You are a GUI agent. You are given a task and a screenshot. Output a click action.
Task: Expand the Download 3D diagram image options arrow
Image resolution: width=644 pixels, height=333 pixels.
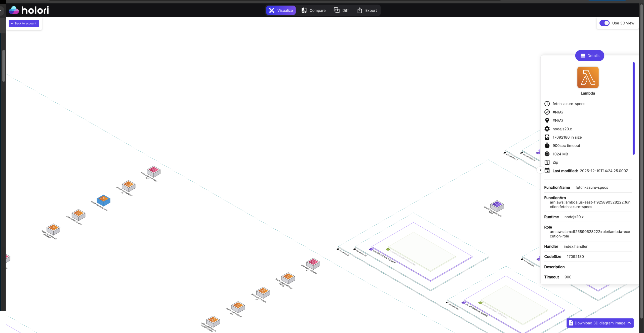click(629, 323)
